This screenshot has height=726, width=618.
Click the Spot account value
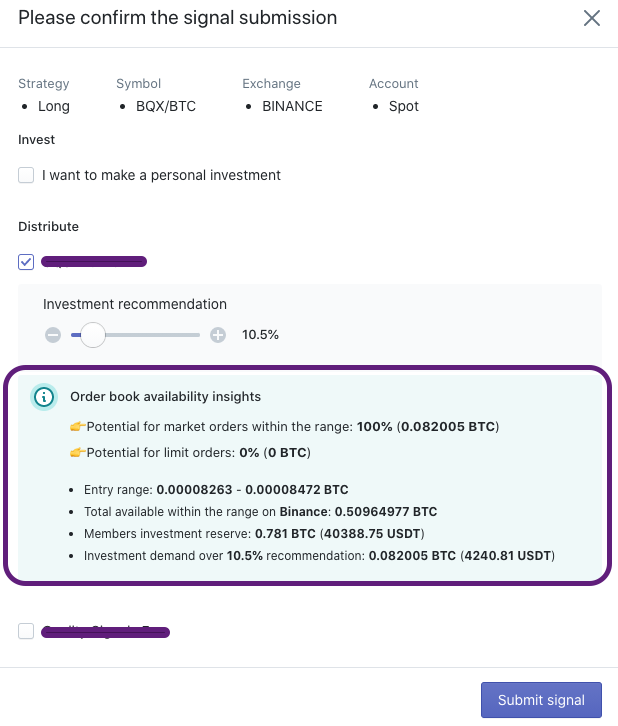point(403,106)
